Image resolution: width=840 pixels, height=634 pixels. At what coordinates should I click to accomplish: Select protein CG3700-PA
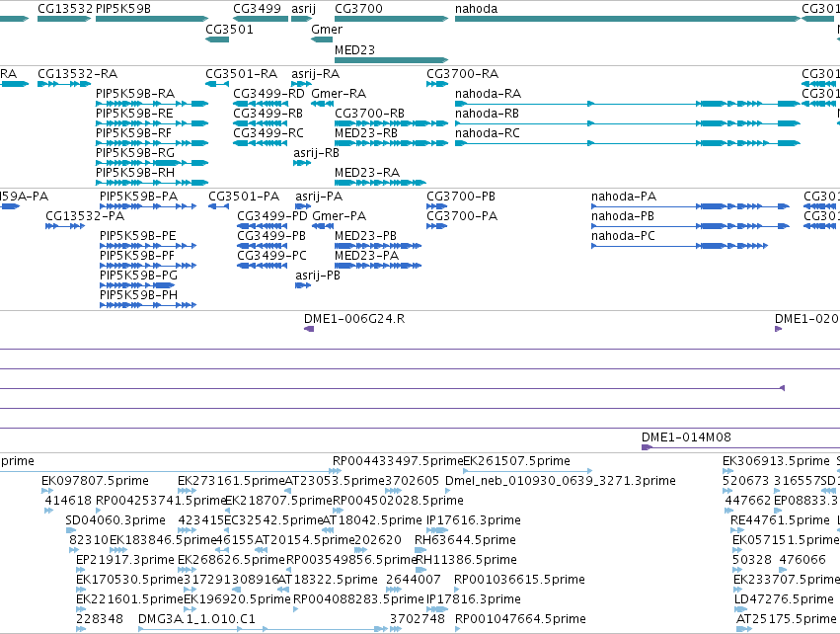[x=462, y=216]
